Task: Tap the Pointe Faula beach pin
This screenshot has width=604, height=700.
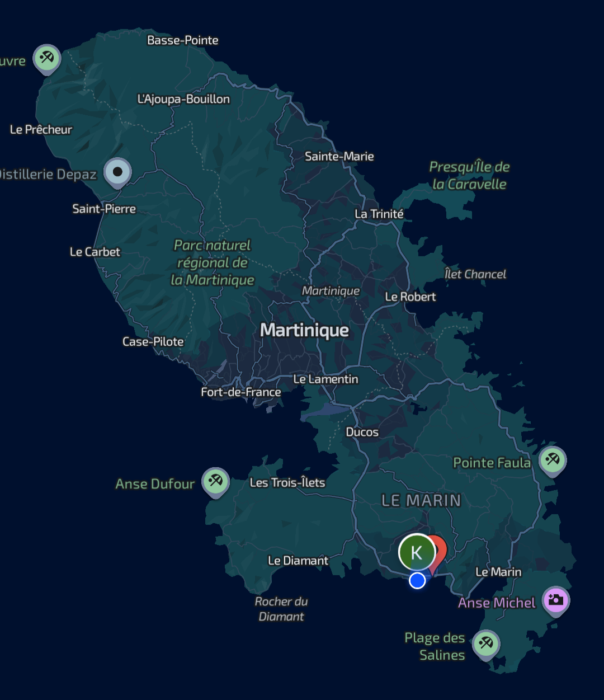Action: (x=553, y=460)
